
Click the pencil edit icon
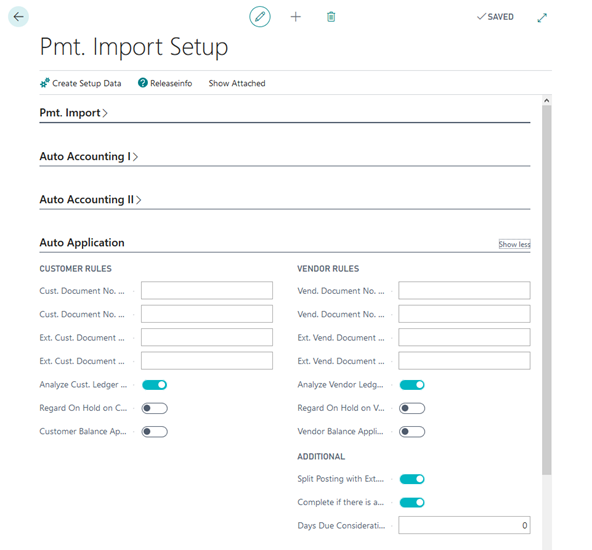click(x=260, y=17)
